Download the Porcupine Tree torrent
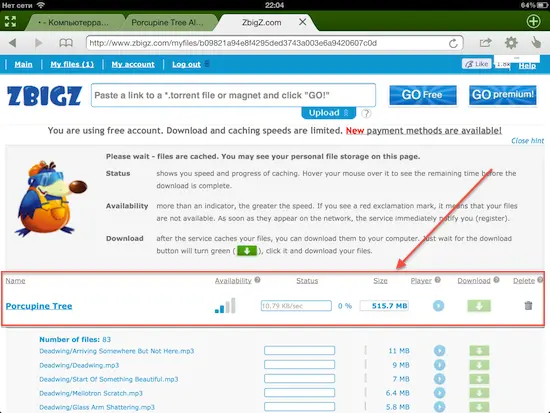The height and width of the screenshot is (413, 550). click(479, 306)
